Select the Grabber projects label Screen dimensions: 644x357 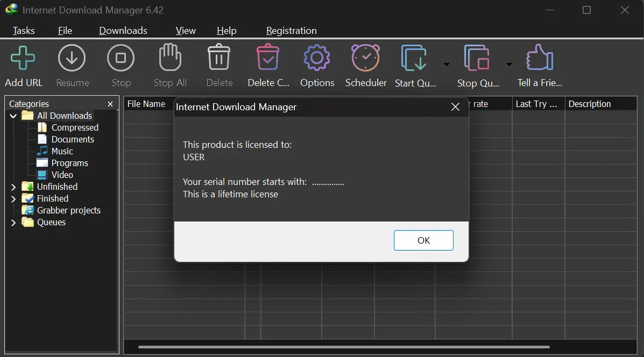tap(68, 211)
